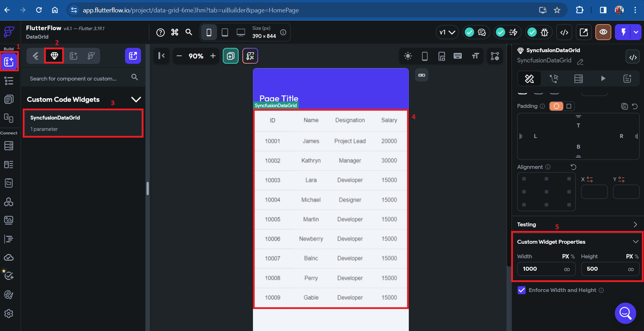Open the Firestore database sidebar icon
644x331 pixels.
pos(9,146)
